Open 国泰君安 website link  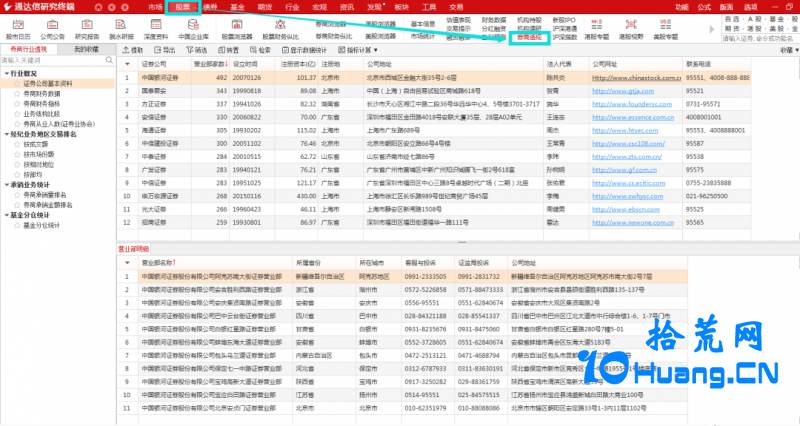tap(623, 91)
